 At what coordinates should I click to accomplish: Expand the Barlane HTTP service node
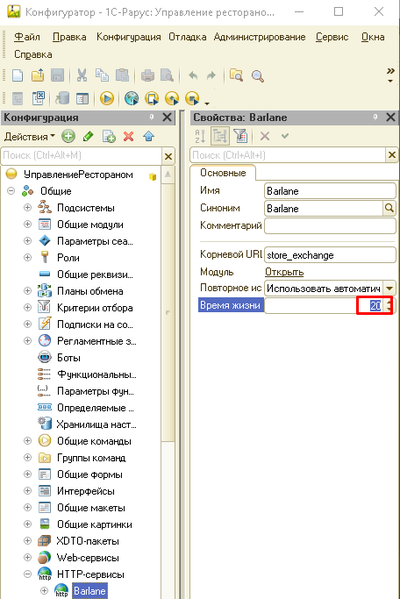point(44,591)
